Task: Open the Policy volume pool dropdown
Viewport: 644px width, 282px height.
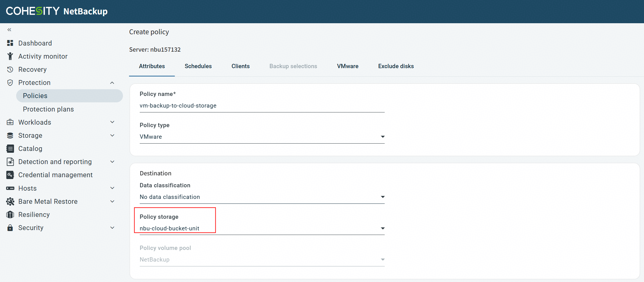Action: pos(262,260)
